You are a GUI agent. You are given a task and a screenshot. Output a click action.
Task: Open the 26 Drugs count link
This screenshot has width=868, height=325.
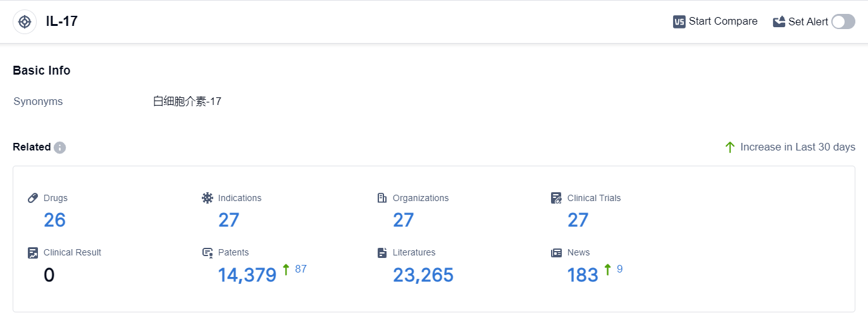[55, 220]
